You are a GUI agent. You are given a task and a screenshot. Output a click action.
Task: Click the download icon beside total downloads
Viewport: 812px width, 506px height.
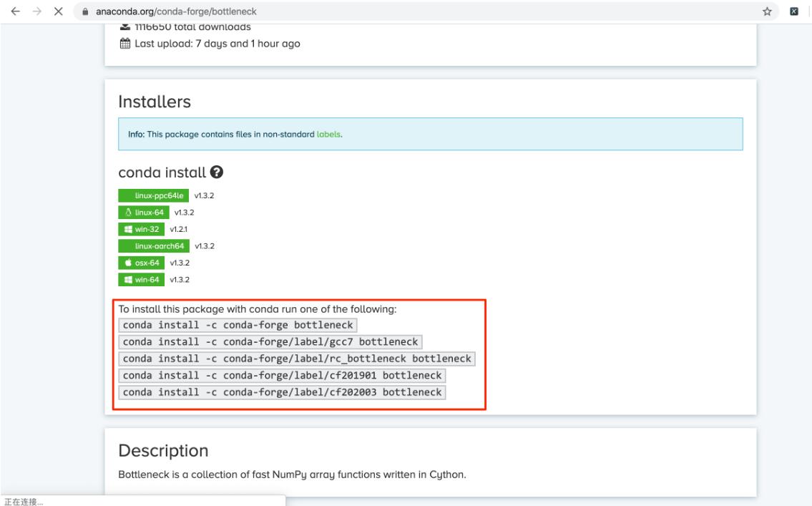(x=124, y=26)
